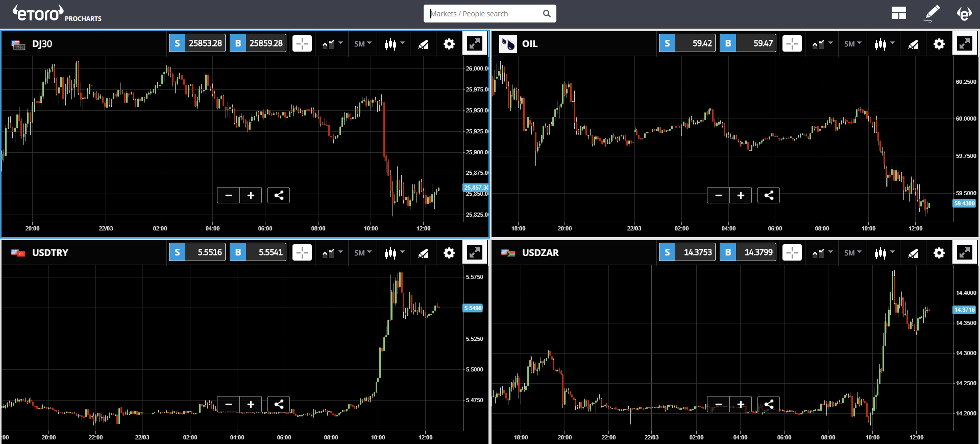The width and height of the screenshot is (980, 444).
Task: Select the USDZAR chart title
Action: click(x=540, y=253)
